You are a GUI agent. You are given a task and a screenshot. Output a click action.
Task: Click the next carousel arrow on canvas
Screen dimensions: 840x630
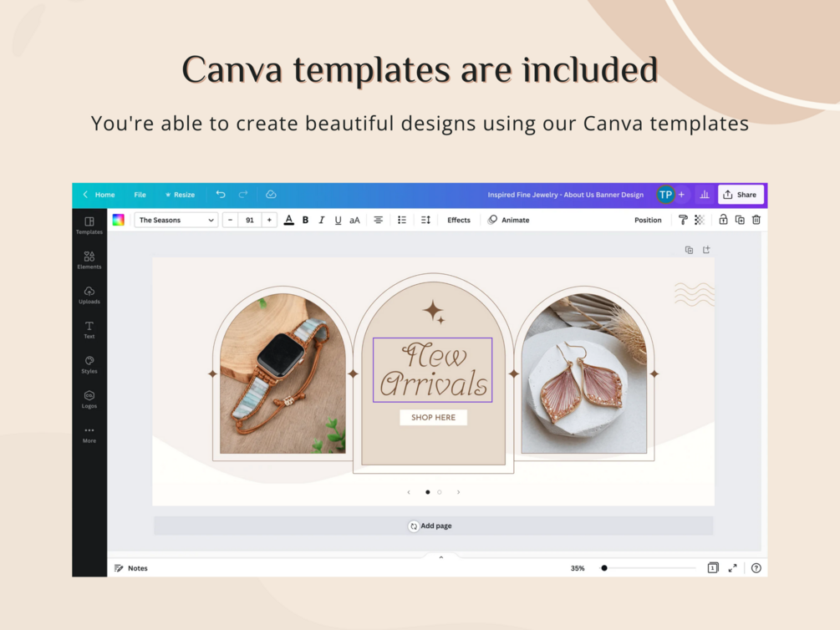click(459, 492)
